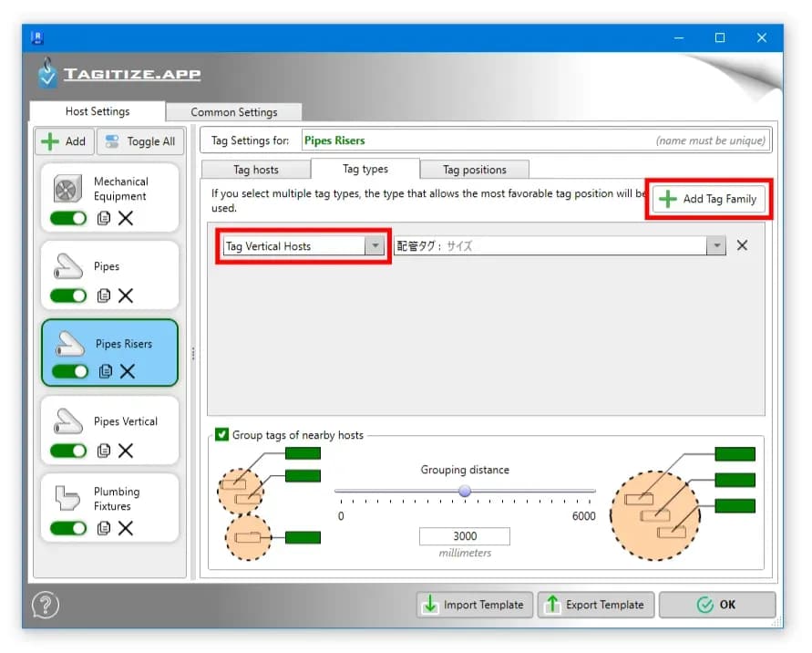Go to the Tag hosts tab
Viewport: 812px width, 653px height.
tap(256, 170)
